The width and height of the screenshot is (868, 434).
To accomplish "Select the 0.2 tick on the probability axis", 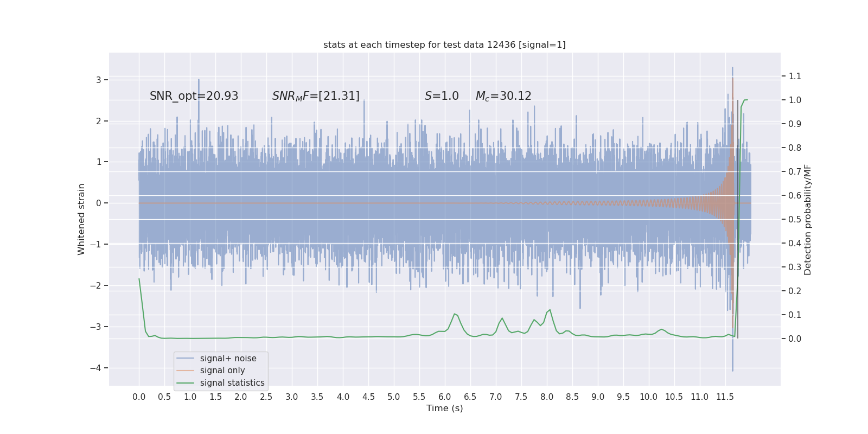I will click(x=795, y=291).
